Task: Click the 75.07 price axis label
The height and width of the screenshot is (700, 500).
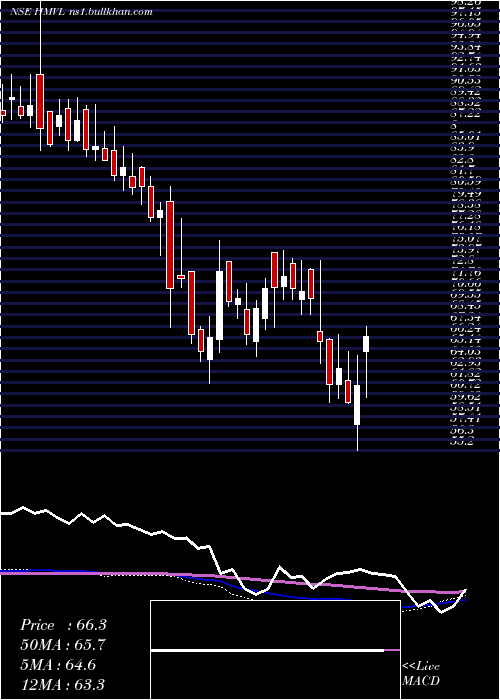Action: click(x=466, y=239)
